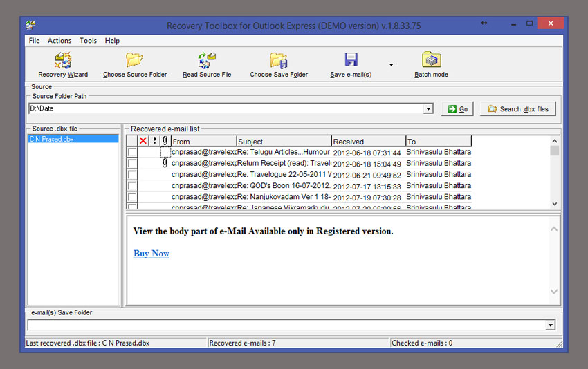The image size is (588, 369).
Task: Select the Re: GOD's Boon 16-07-2012 subject
Action: click(284, 186)
